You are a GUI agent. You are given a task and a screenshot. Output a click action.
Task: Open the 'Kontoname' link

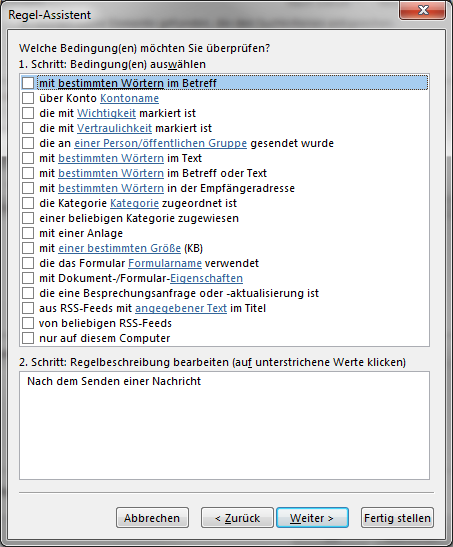click(129, 98)
